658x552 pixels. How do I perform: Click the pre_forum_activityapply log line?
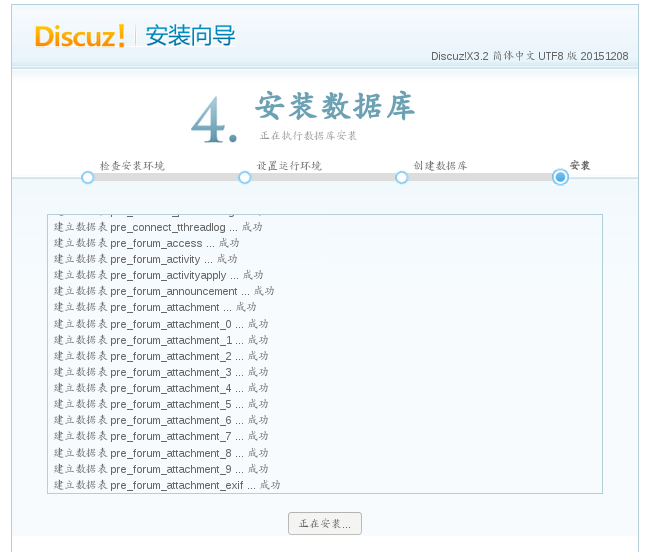coord(159,275)
